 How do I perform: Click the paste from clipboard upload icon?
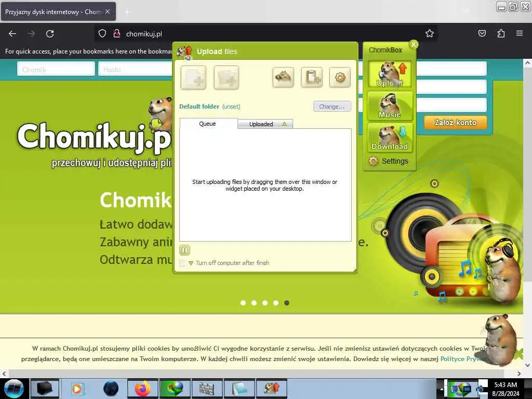pyautogui.click(x=312, y=77)
